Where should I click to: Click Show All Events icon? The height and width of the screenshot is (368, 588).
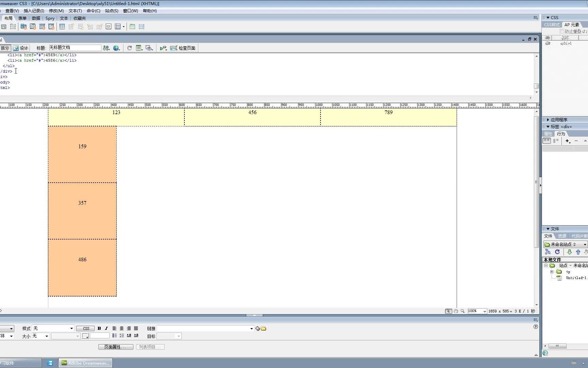point(556,140)
